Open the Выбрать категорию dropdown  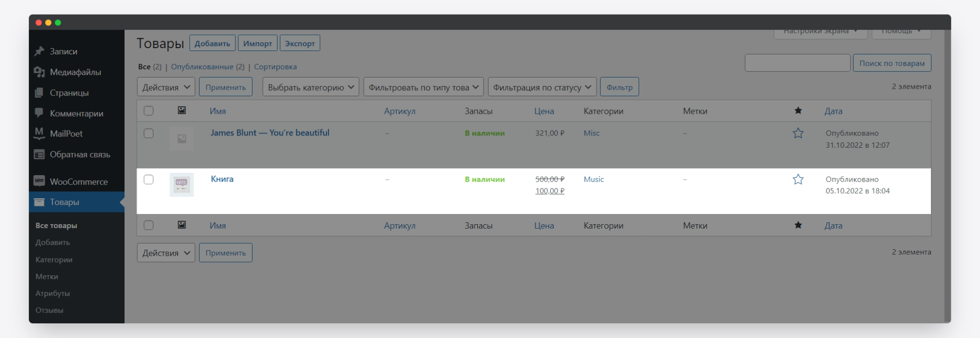click(310, 87)
